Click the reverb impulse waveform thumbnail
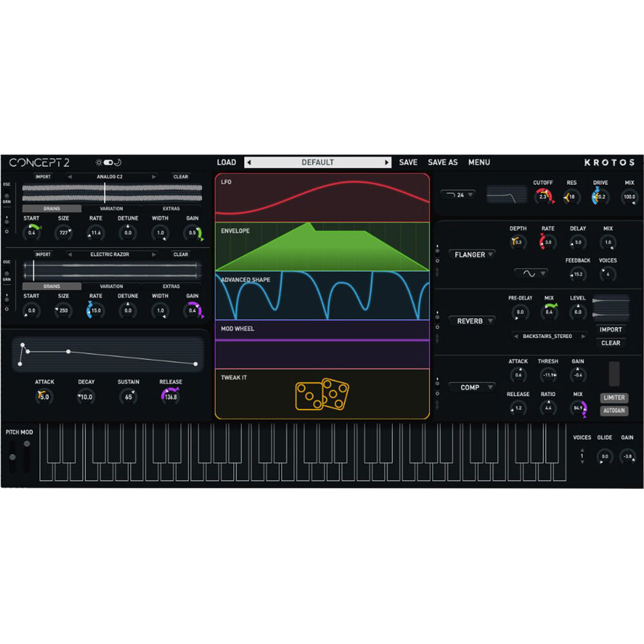644x644 pixels. click(611, 307)
